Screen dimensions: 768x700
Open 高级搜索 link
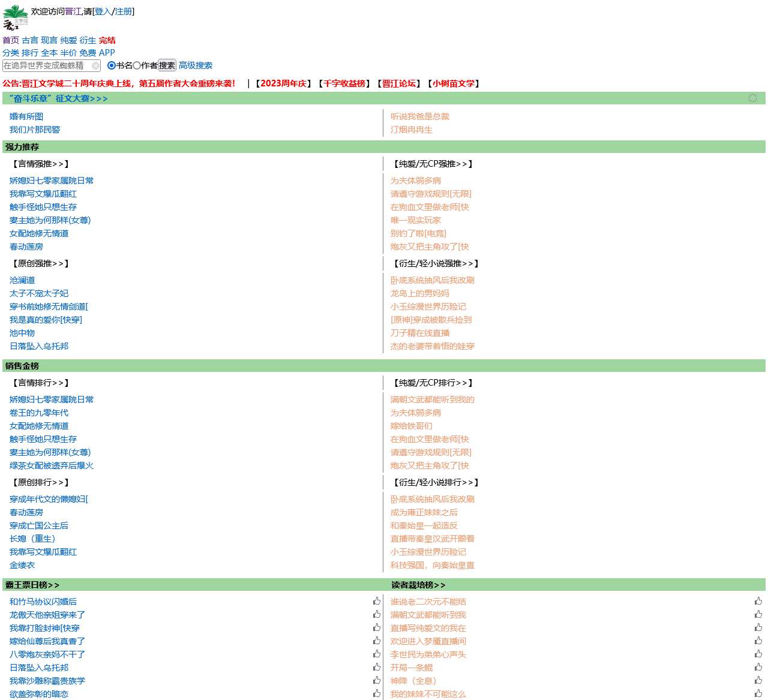[196, 65]
